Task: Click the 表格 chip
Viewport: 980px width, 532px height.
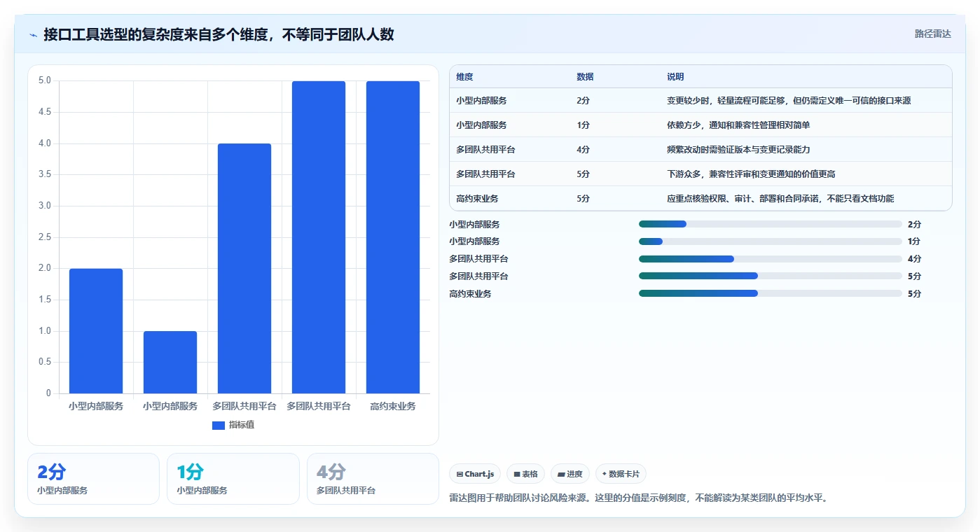Action: [x=525, y=474]
